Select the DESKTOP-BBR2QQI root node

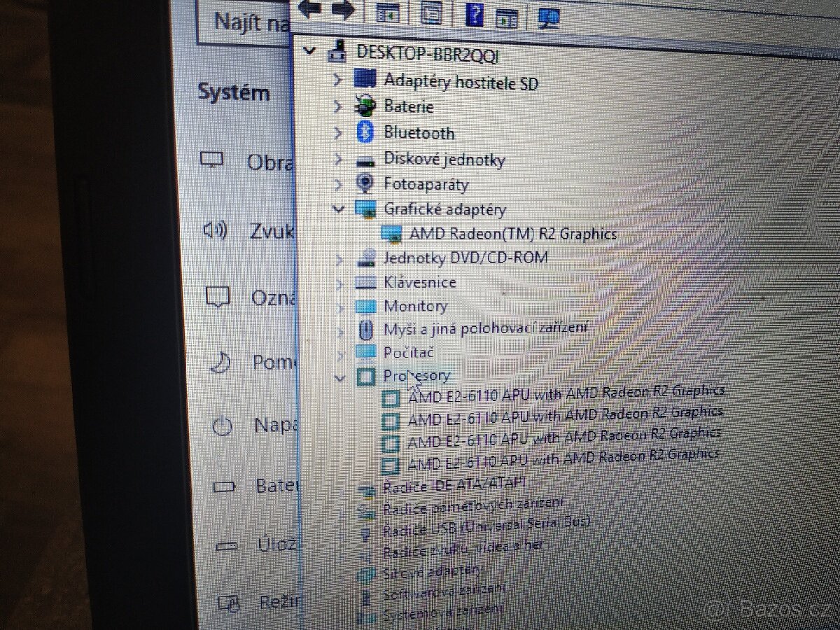click(427, 51)
